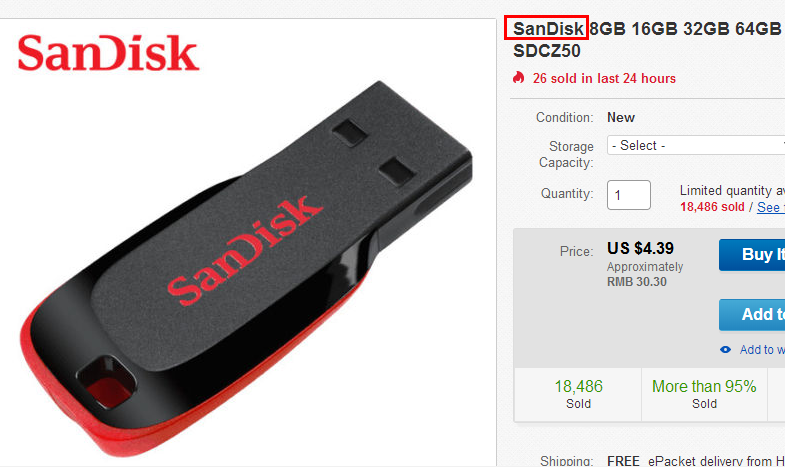Click the FREE ePacket delivery shipping text

696,460
